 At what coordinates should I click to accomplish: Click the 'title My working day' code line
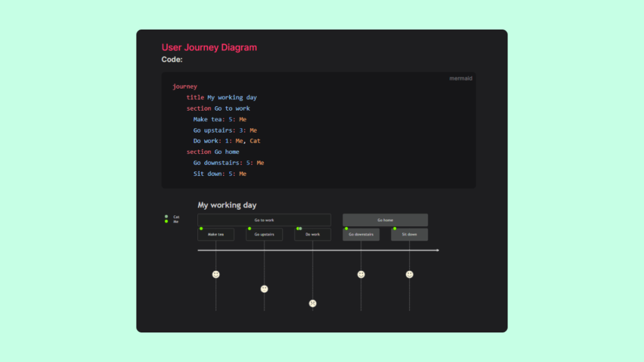(221, 97)
